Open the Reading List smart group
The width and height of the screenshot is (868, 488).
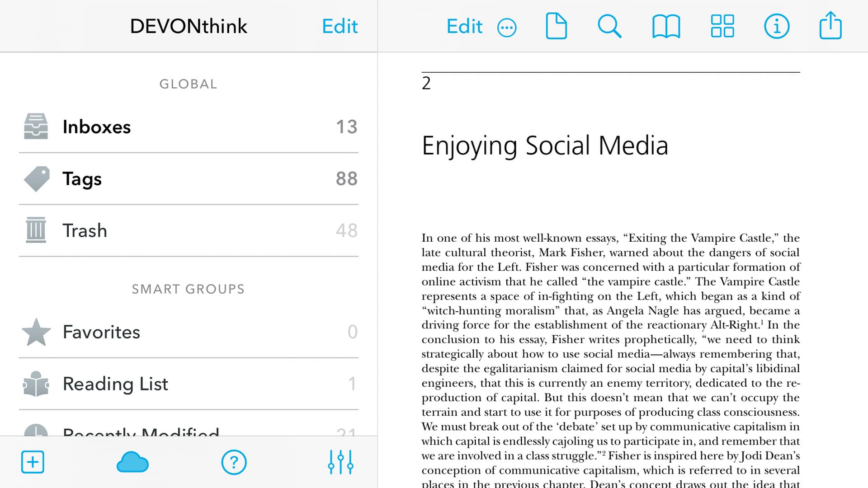click(x=189, y=384)
